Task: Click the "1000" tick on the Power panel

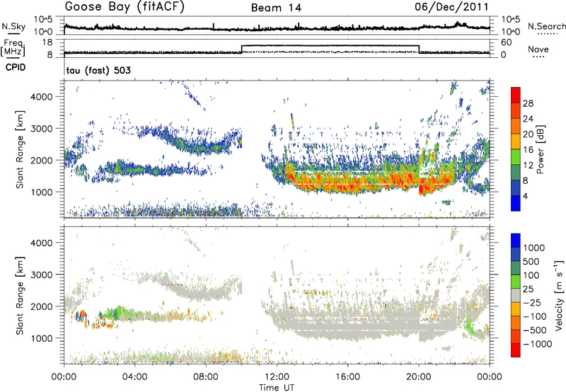Action: [42, 192]
